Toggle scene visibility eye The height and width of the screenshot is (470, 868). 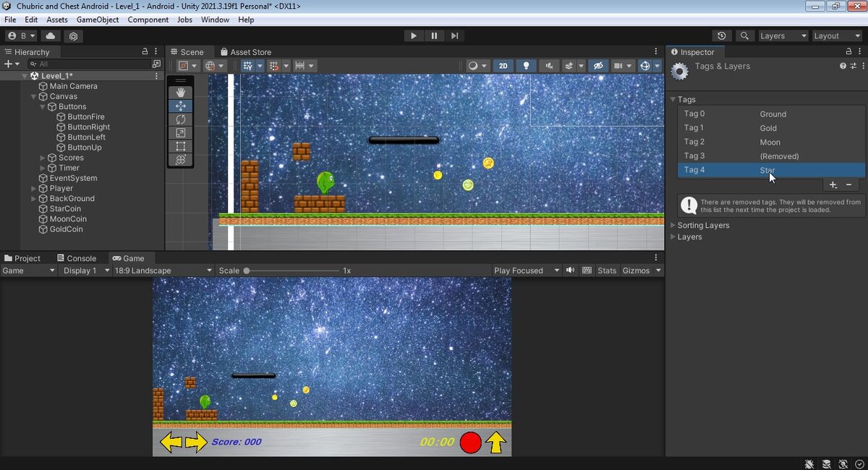(597, 66)
